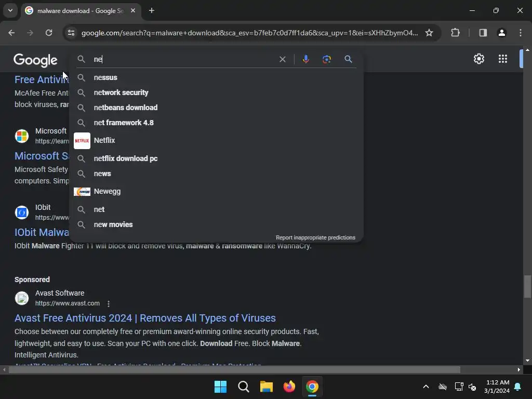532x399 pixels.
Task: Toggle the Chrome side panel
Action: 483,33
